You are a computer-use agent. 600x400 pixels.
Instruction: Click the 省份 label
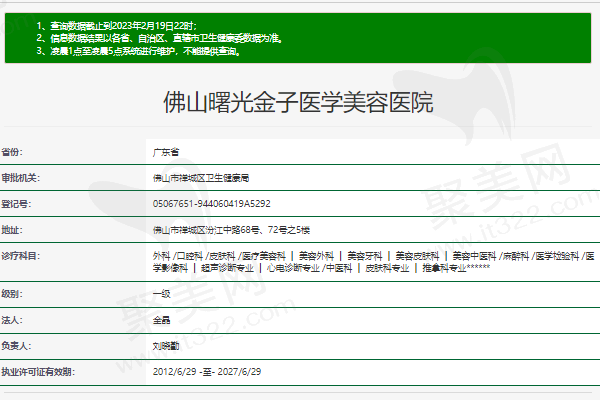(12, 152)
